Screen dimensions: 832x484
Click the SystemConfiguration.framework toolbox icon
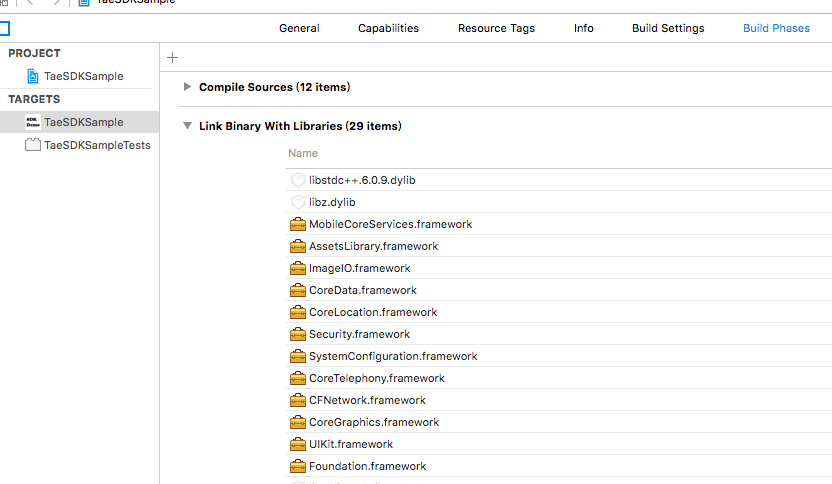tap(298, 357)
